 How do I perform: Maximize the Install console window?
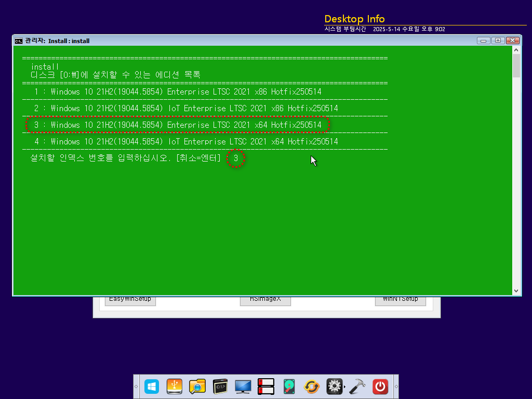tap(498, 41)
